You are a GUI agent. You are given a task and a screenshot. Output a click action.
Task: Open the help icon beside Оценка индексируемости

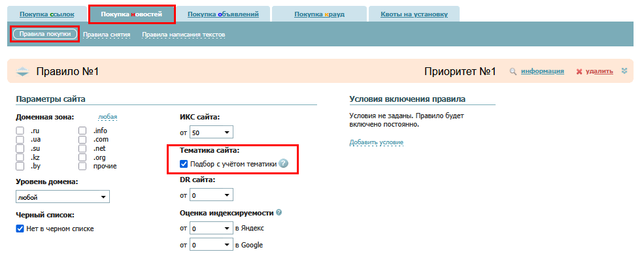279,212
